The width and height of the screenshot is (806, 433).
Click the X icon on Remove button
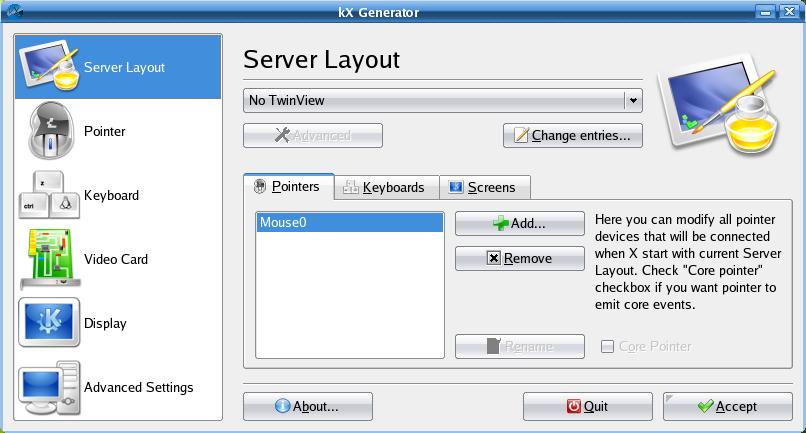point(493,258)
